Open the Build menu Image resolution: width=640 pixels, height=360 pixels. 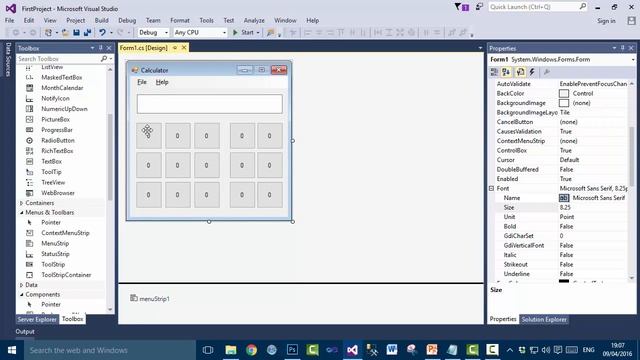[x=101, y=20]
